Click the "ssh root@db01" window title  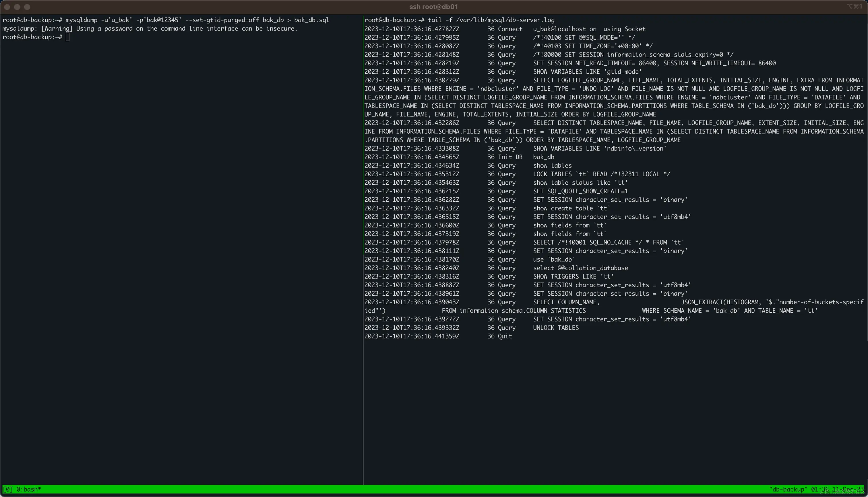click(x=433, y=7)
